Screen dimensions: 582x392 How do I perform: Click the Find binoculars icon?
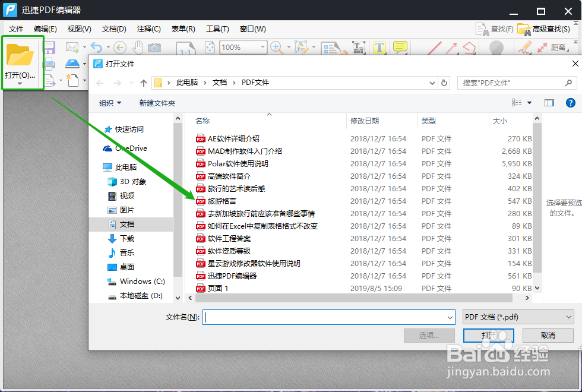pos(482,29)
